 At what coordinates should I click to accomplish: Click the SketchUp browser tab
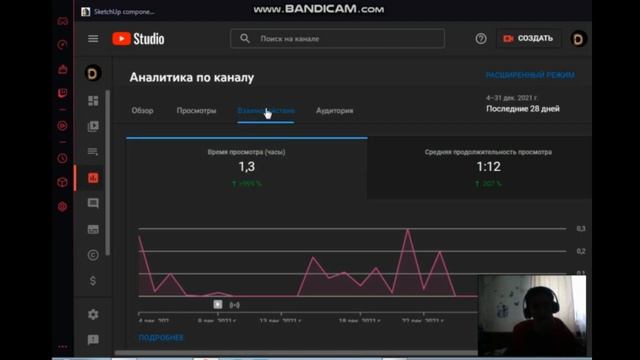click(x=118, y=12)
